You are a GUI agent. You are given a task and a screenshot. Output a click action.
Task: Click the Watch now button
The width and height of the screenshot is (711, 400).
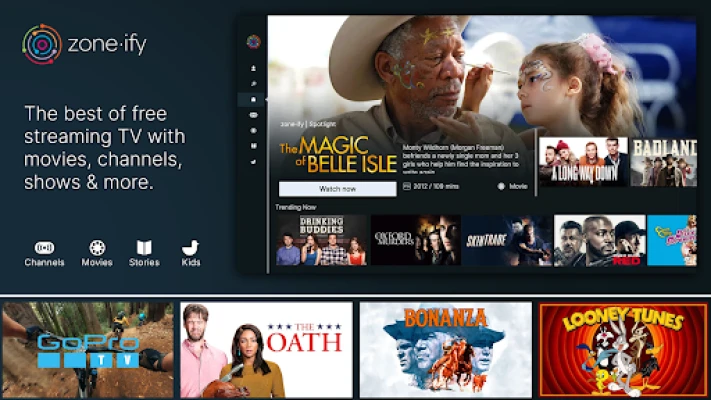coord(337,189)
